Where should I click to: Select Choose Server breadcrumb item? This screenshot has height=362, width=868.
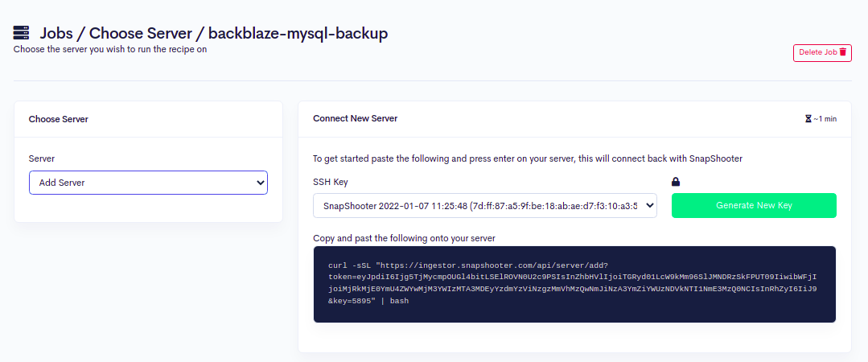coord(141,34)
